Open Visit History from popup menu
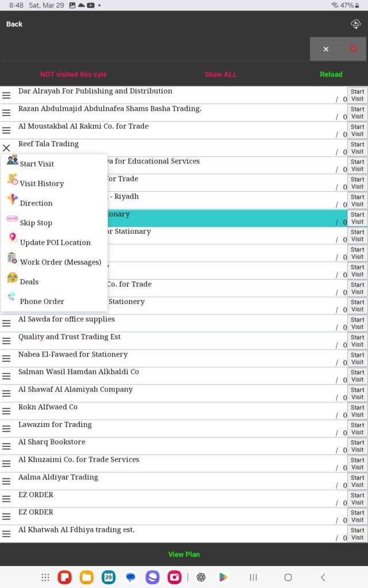The height and width of the screenshot is (588, 368). point(41,183)
